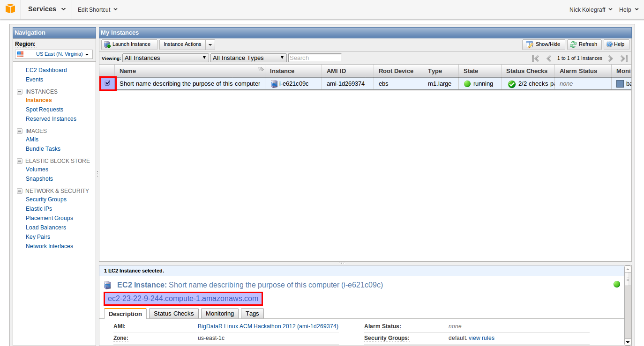The image size is (644, 346).
Task: Collapse ELASTIC BLOCK STORE section
Action: pos(20,161)
